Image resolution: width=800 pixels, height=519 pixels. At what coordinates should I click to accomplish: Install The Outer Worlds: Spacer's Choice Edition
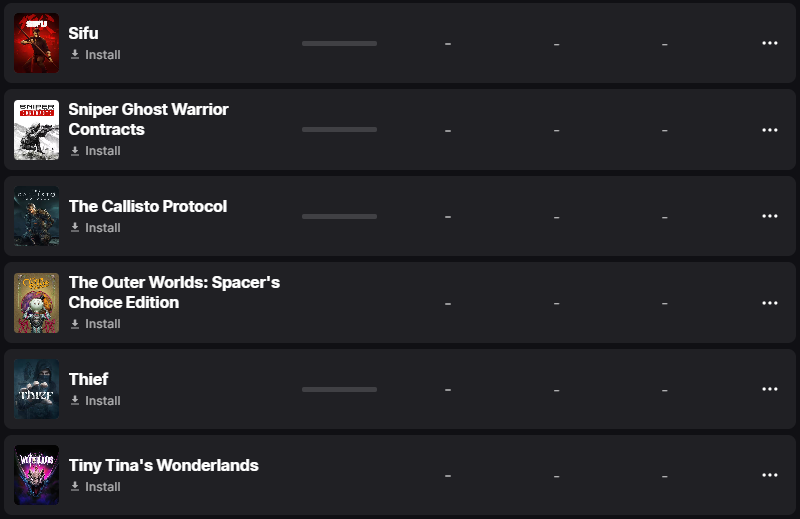[95, 324]
